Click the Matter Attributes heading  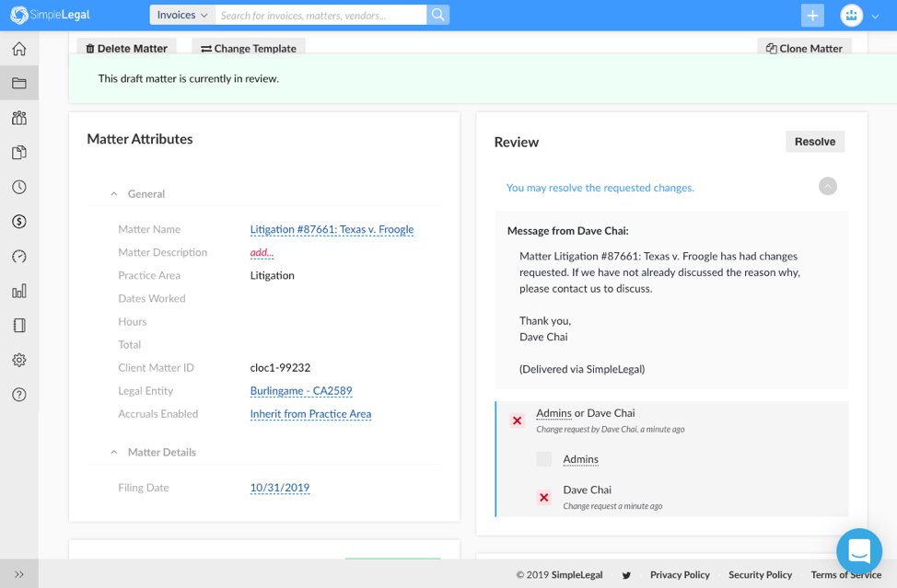click(x=140, y=139)
